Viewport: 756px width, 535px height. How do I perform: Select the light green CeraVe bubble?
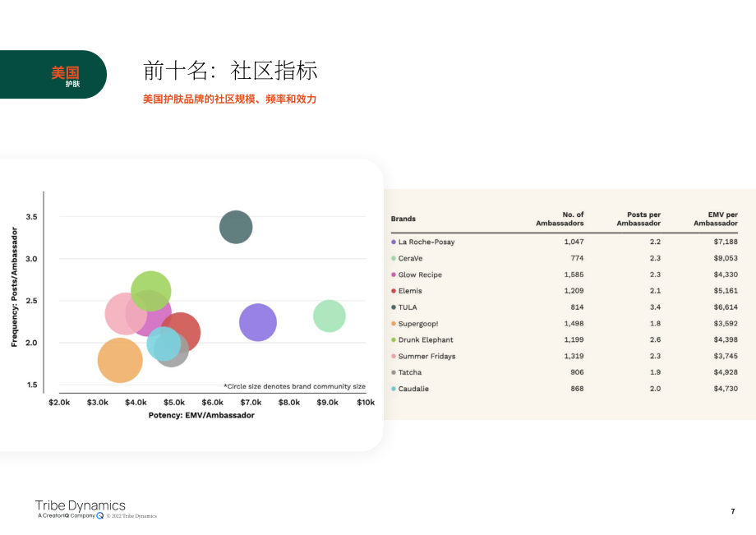click(x=330, y=316)
